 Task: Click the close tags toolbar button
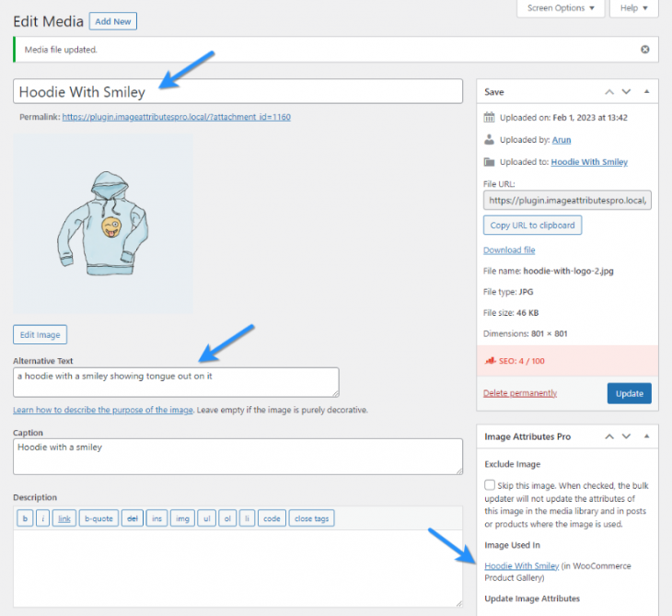click(x=311, y=518)
